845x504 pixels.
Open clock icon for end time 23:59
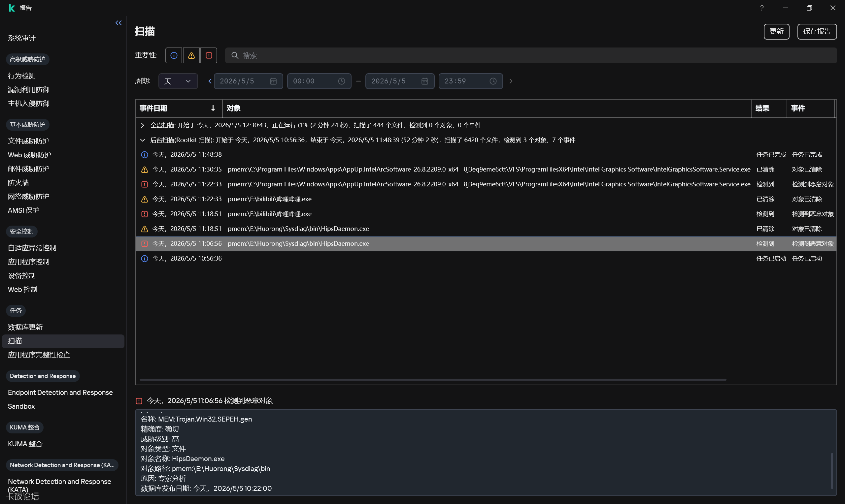pos(493,81)
